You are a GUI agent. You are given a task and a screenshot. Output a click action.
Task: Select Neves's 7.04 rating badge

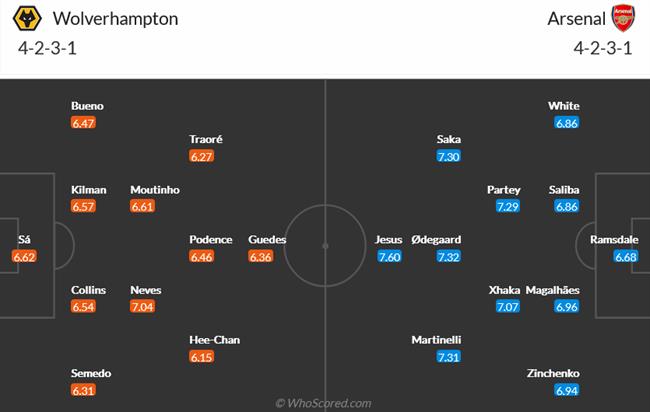pos(143,307)
